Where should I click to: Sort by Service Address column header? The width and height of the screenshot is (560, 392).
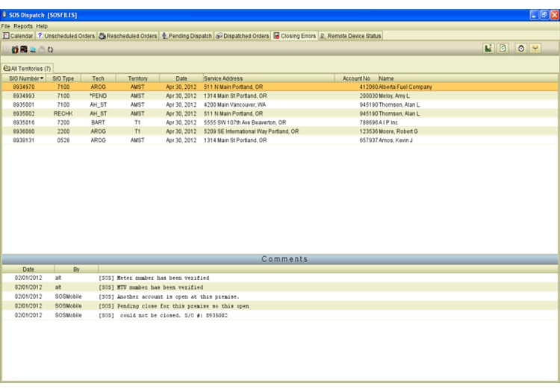[269, 78]
